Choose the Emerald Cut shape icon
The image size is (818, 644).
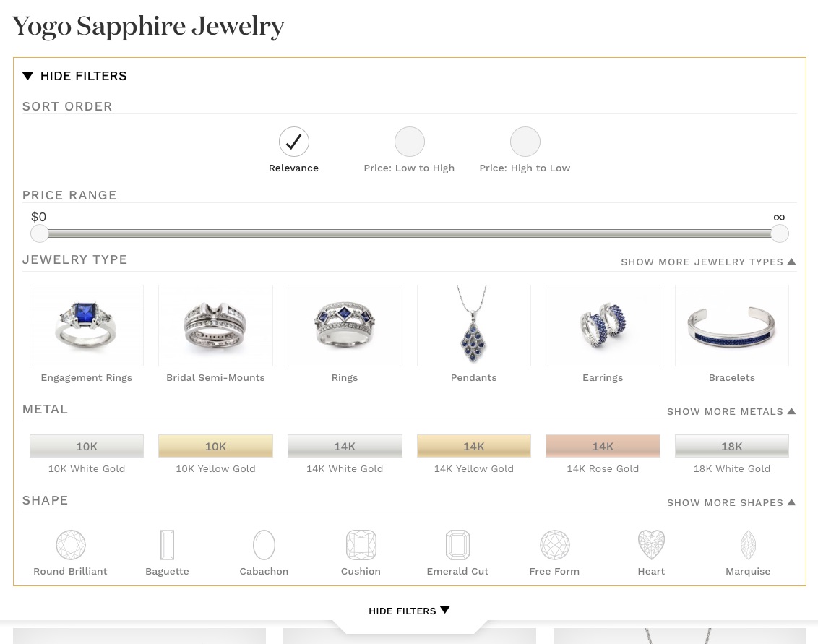pyautogui.click(x=457, y=545)
